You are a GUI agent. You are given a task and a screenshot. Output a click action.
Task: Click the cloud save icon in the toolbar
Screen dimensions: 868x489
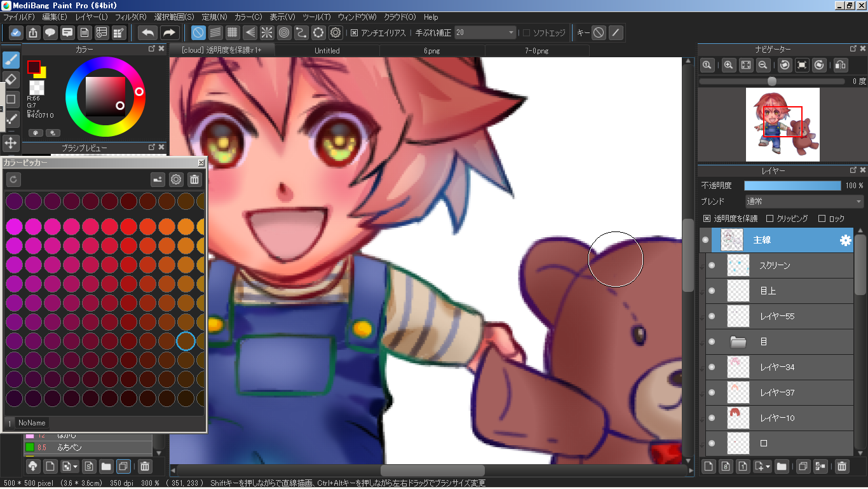16,32
